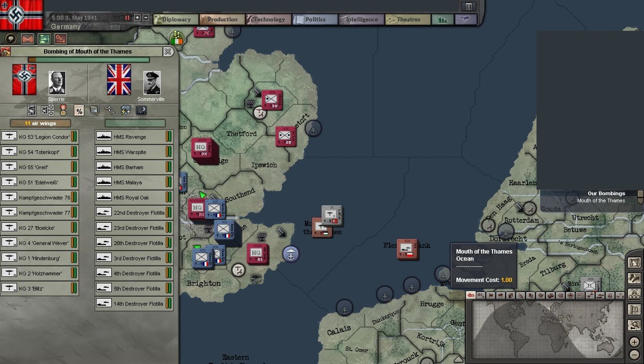Click the battle progress bar
This screenshot has width=644, height=364.
pyautogui.click(x=89, y=60)
